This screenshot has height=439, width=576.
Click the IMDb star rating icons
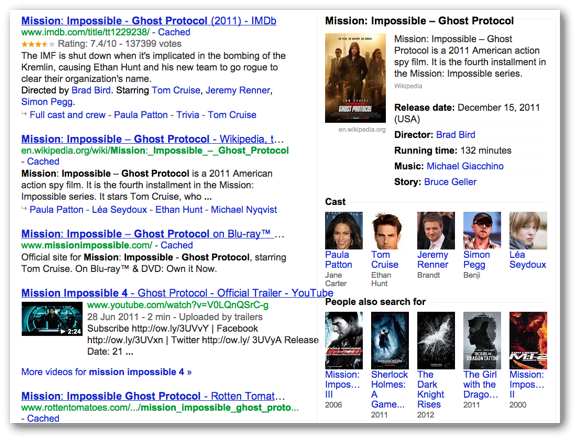click(x=38, y=44)
